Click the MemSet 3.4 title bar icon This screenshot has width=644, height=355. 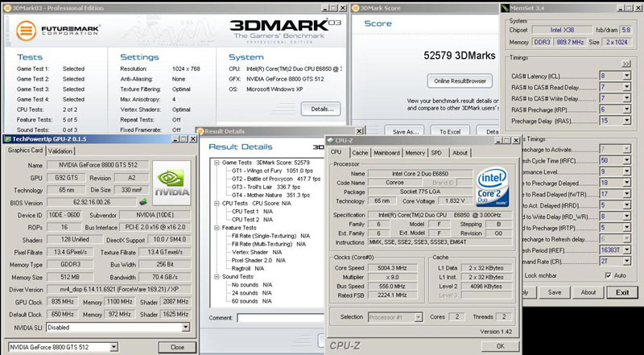(x=506, y=8)
